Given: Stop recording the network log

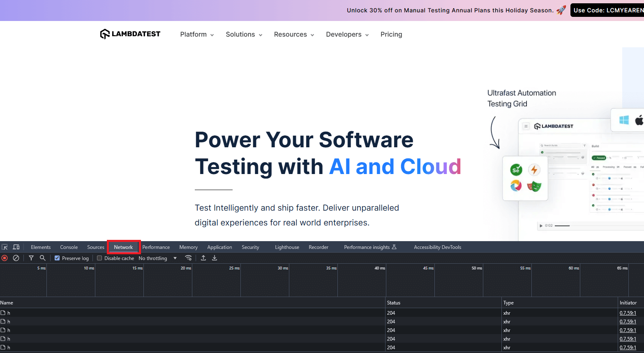Looking at the screenshot, I should [x=5, y=258].
